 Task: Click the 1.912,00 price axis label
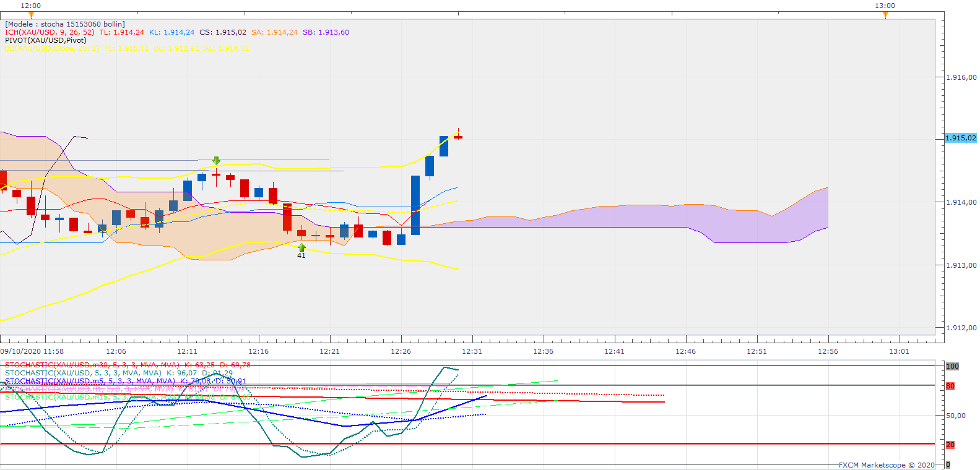coord(961,328)
